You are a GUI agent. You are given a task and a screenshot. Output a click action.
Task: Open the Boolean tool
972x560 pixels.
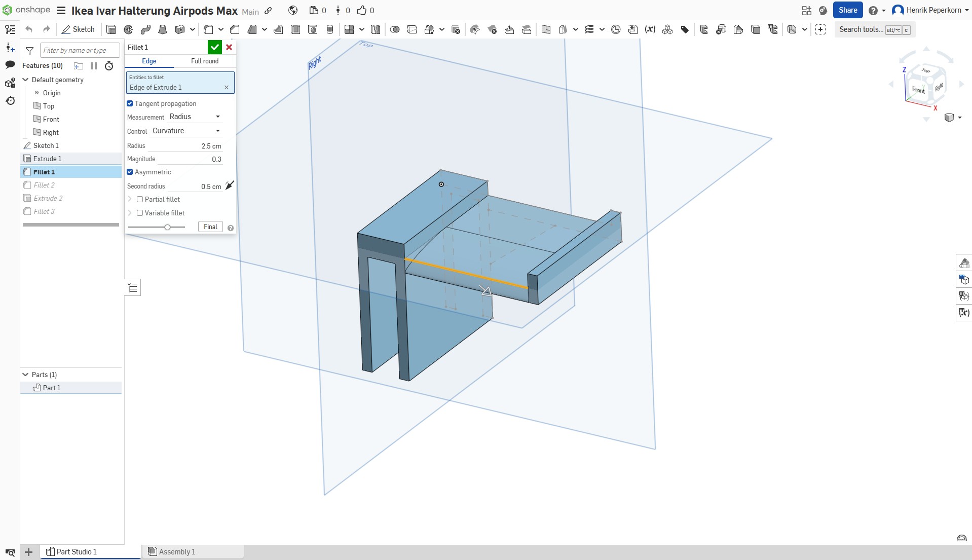tap(395, 29)
